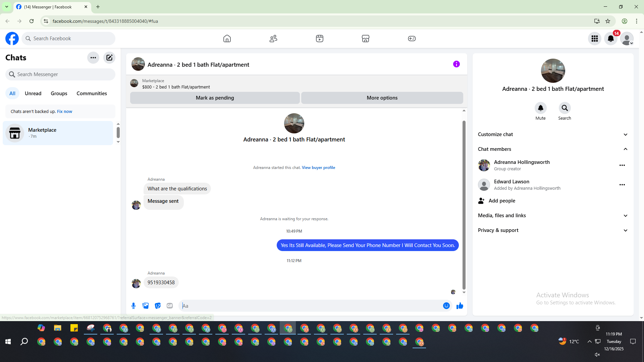644x362 pixels.
Task: Open the emoji picker smiley icon
Action: (x=446, y=306)
